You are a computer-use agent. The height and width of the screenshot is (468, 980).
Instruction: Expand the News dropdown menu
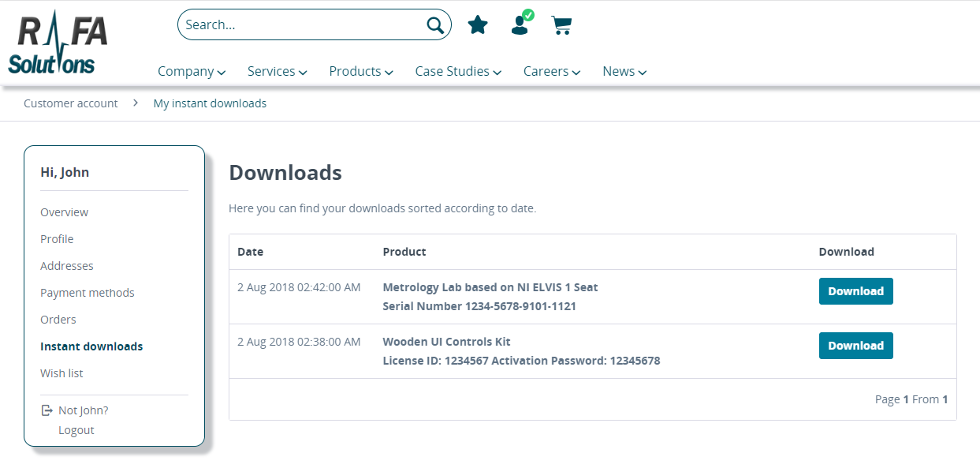pyautogui.click(x=624, y=71)
